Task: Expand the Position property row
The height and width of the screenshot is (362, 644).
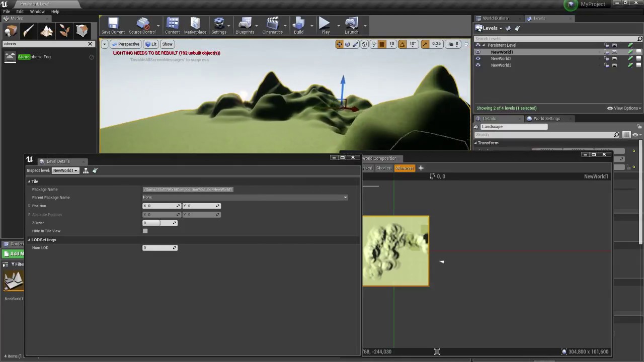Action: pyautogui.click(x=29, y=206)
